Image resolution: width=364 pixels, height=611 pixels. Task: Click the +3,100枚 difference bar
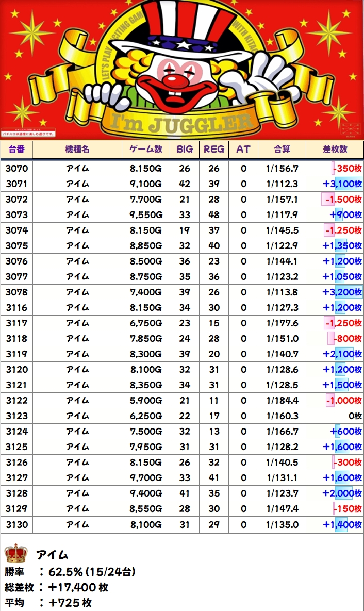(349, 184)
